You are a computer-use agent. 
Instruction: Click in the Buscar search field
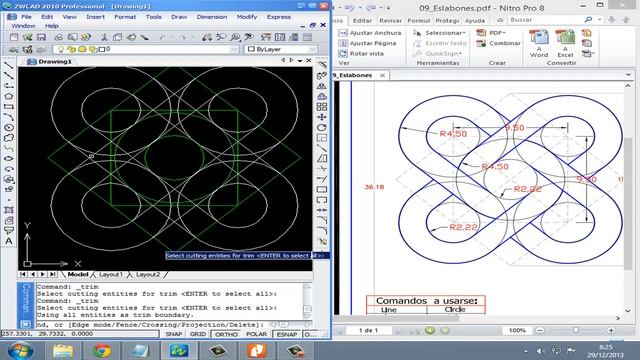click(x=545, y=20)
